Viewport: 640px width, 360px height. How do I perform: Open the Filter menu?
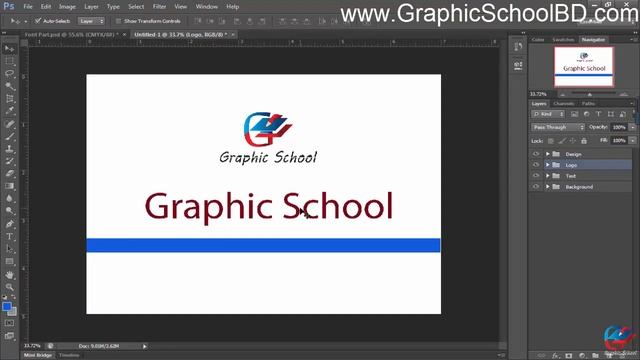coord(159,7)
